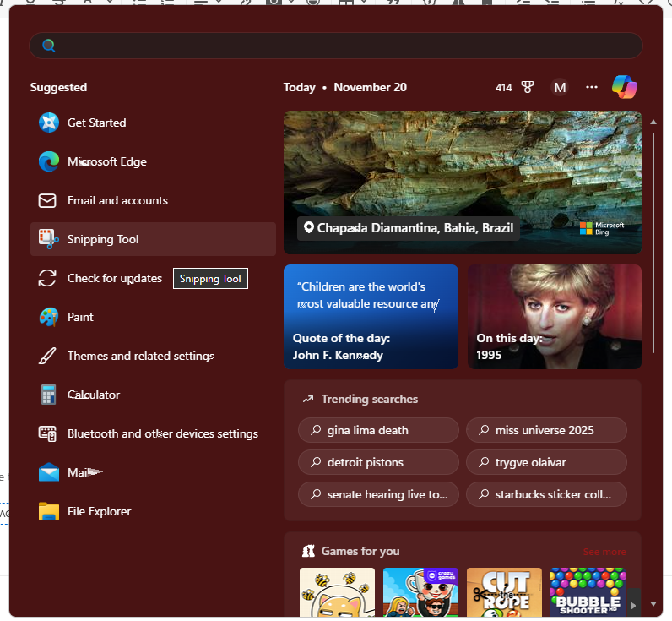The height and width of the screenshot is (621, 672).
Task: Open Chapada Diamantina Bing image card
Action: coord(463,182)
